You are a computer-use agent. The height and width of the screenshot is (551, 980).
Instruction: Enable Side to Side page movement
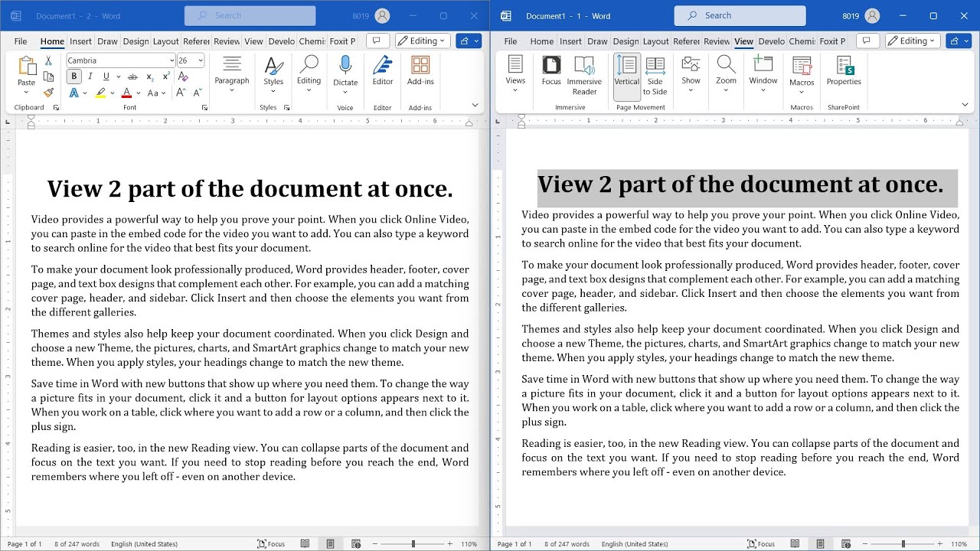coord(656,77)
